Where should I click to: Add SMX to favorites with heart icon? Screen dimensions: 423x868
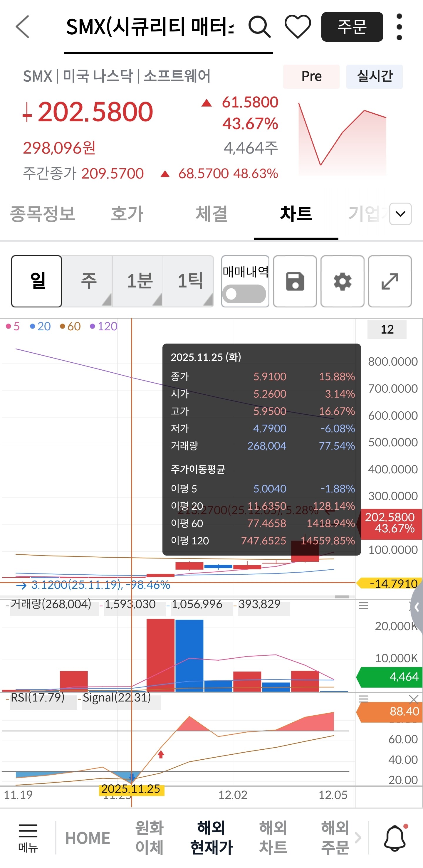[x=298, y=27]
